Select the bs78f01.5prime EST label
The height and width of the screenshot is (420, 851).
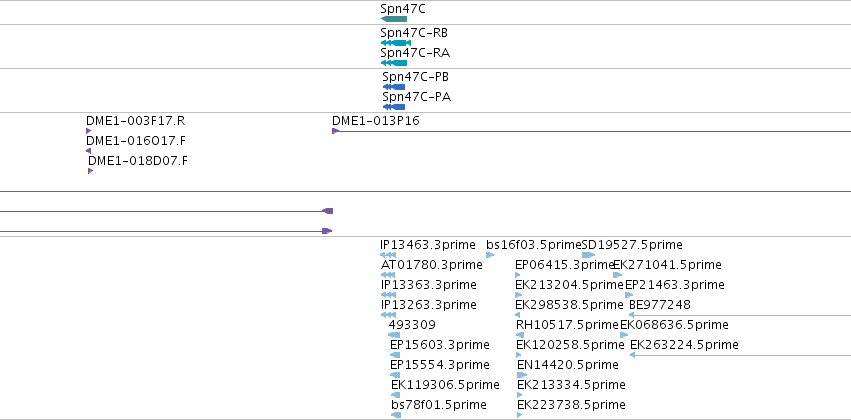[439, 405]
